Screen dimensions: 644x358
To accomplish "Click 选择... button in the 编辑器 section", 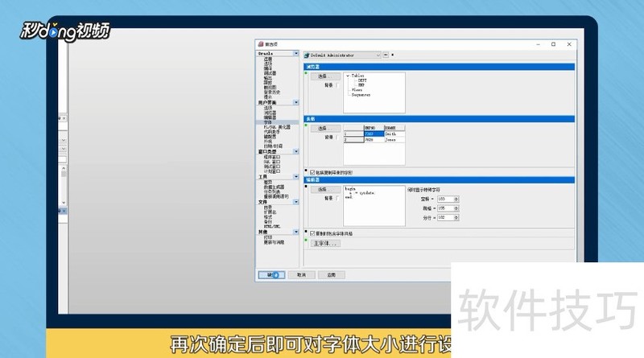I will coord(325,190).
